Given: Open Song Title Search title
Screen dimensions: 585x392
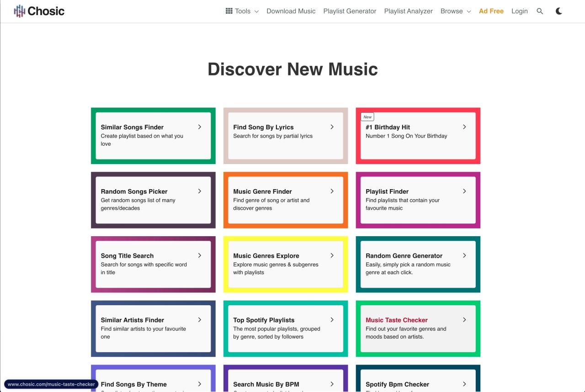Looking at the screenshot, I should click(127, 256).
